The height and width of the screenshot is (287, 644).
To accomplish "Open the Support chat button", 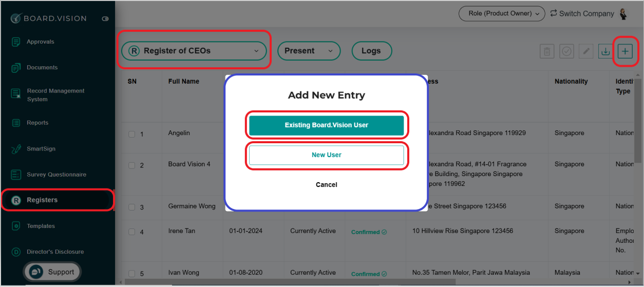I will tap(52, 272).
